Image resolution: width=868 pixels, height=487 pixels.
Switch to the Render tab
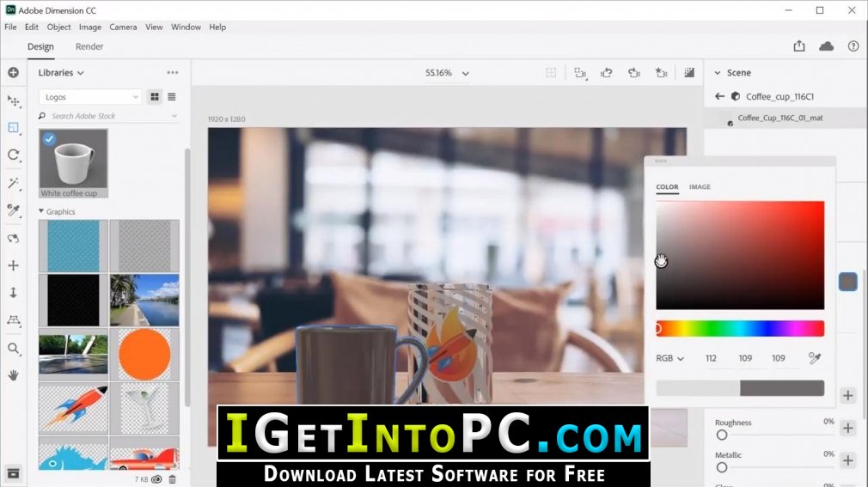click(89, 46)
